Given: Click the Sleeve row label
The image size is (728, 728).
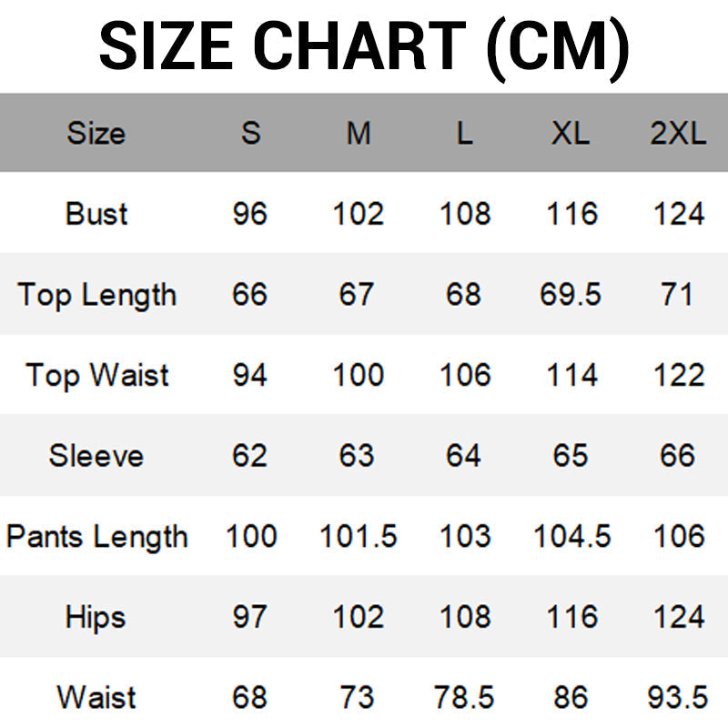Looking at the screenshot, I should pos(96,456).
